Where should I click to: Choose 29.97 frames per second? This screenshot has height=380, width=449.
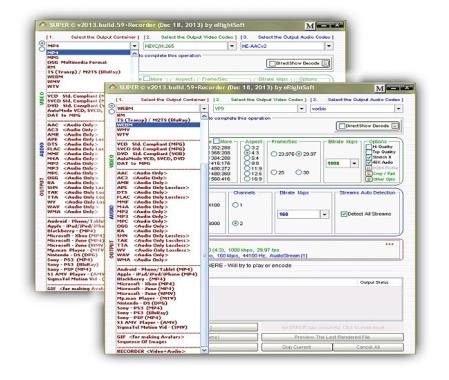click(299, 154)
